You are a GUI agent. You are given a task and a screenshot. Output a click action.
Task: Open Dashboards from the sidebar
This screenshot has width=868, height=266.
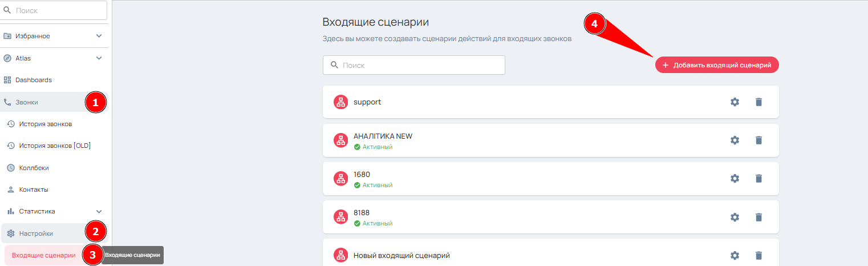[x=34, y=80]
